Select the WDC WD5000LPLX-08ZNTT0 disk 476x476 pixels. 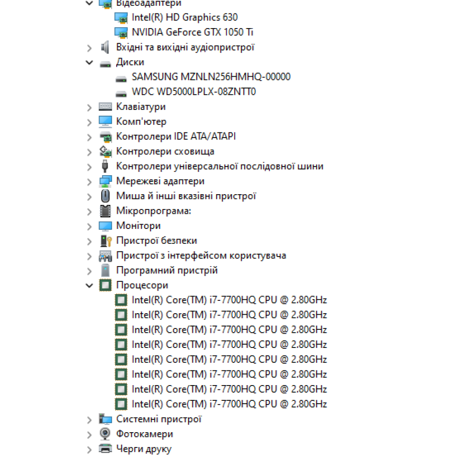(194, 92)
